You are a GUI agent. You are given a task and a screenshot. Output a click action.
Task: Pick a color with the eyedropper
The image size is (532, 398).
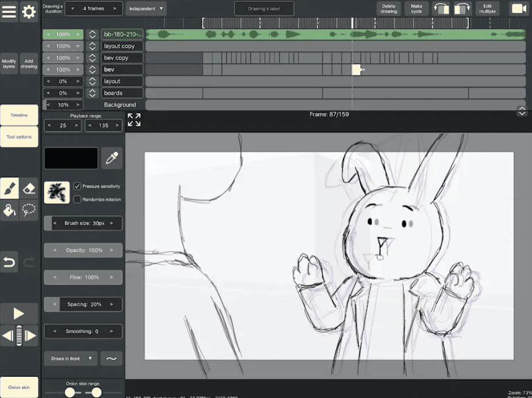[x=112, y=158]
